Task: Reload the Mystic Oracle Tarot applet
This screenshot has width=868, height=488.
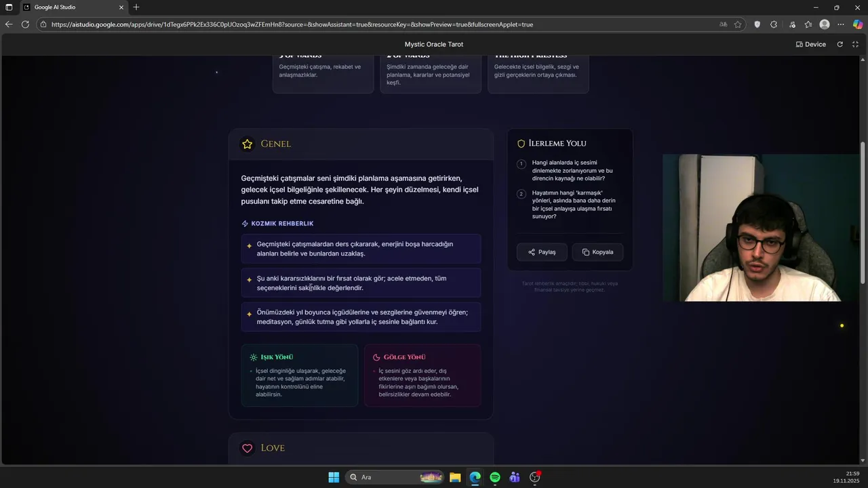Action: coord(840,44)
